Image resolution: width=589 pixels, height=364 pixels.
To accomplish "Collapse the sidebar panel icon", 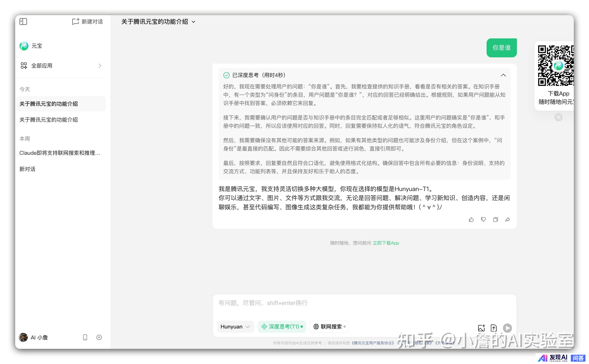I will click(23, 22).
